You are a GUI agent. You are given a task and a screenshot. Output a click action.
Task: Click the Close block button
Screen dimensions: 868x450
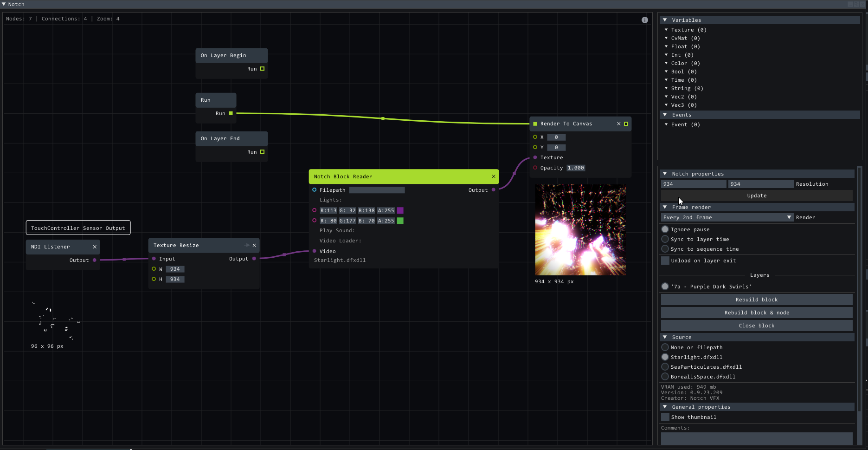coord(757,326)
